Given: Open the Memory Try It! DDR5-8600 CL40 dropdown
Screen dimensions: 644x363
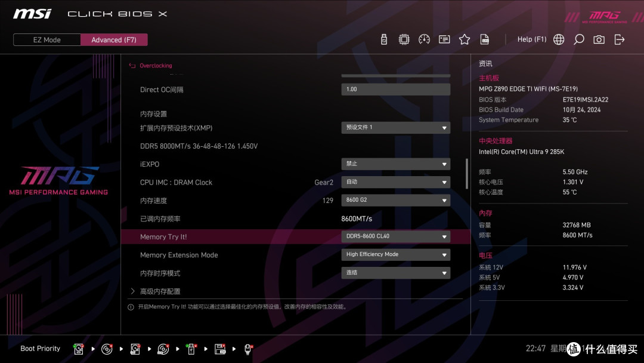Looking at the screenshot, I should [x=395, y=236].
